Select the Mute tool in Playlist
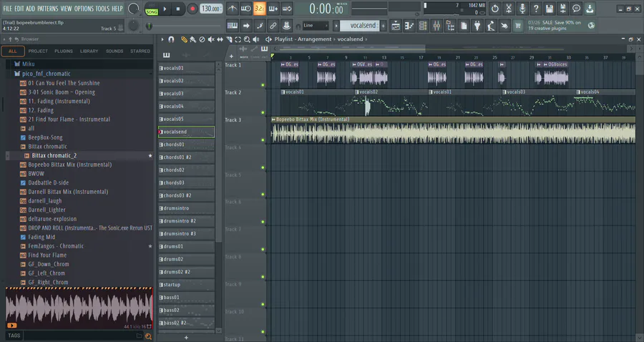The height and width of the screenshot is (342, 644). click(x=210, y=39)
